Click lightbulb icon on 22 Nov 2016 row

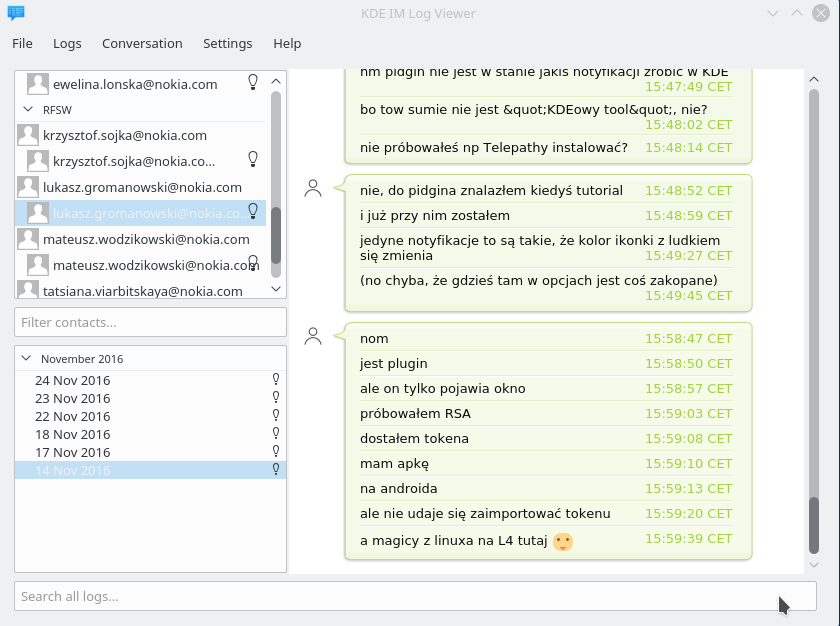point(276,415)
